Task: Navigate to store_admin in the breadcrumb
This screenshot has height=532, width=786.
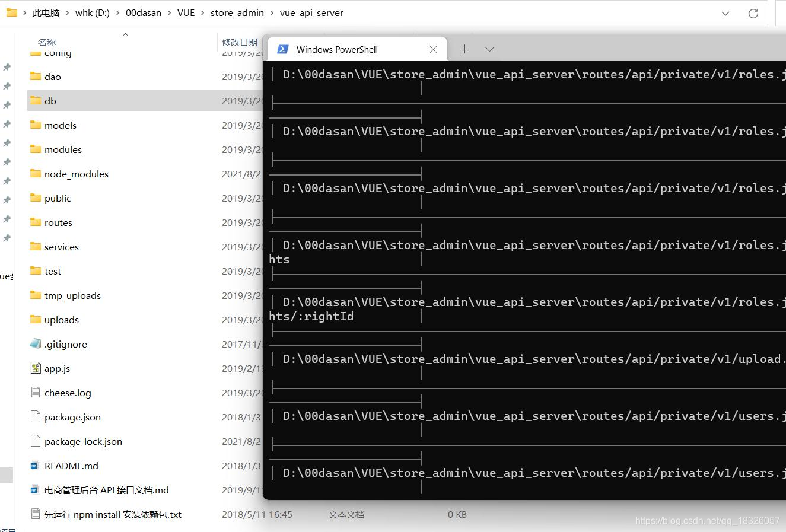Action: (237, 12)
